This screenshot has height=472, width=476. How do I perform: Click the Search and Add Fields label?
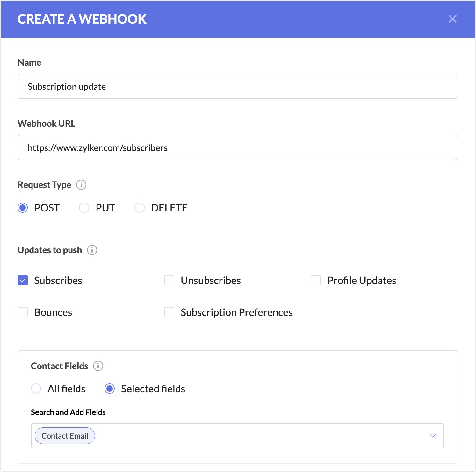click(x=68, y=412)
